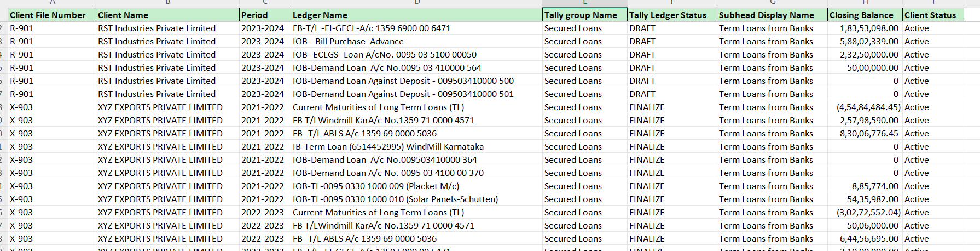
Task: Click the Client Name column header
Action: click(x=123, y=15)
